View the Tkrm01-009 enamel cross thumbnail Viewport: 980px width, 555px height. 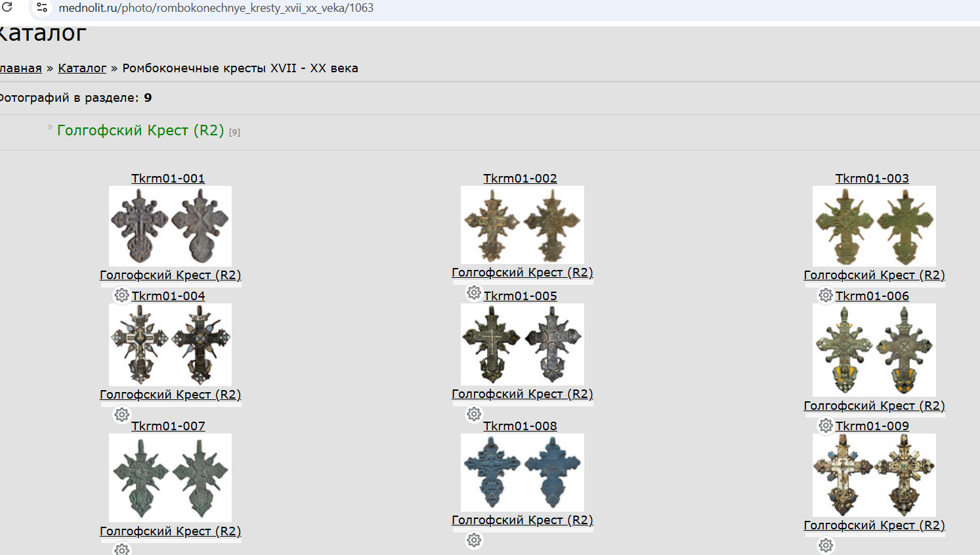click(874, 475)
